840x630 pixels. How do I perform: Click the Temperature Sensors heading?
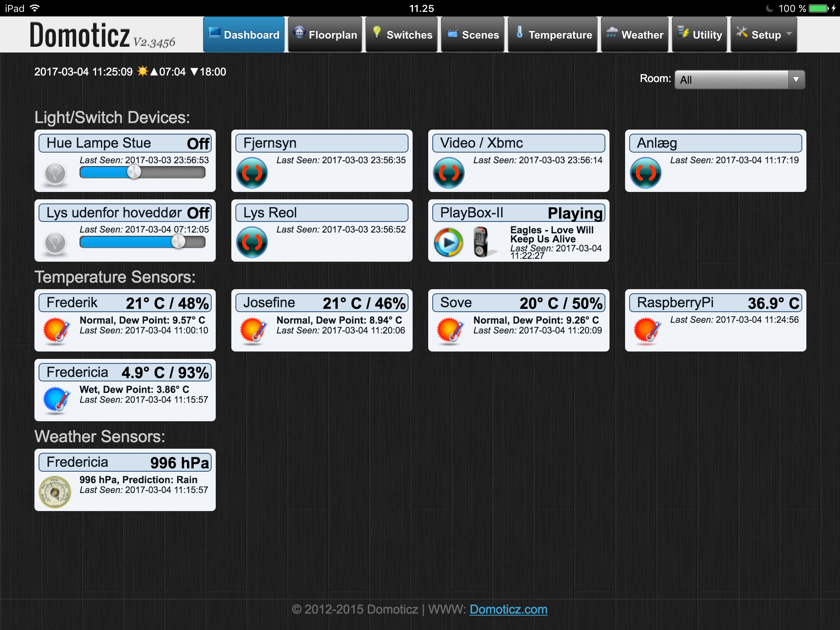pyautogui.click(x=115, y=277)
